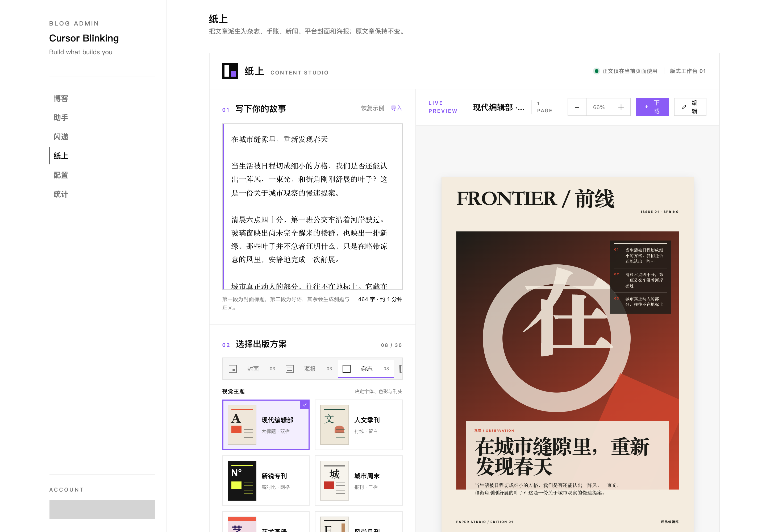The height and width of the screenshot is (532, 766).
Task: Click the 464 字 word count text
Action: [380, 299]
